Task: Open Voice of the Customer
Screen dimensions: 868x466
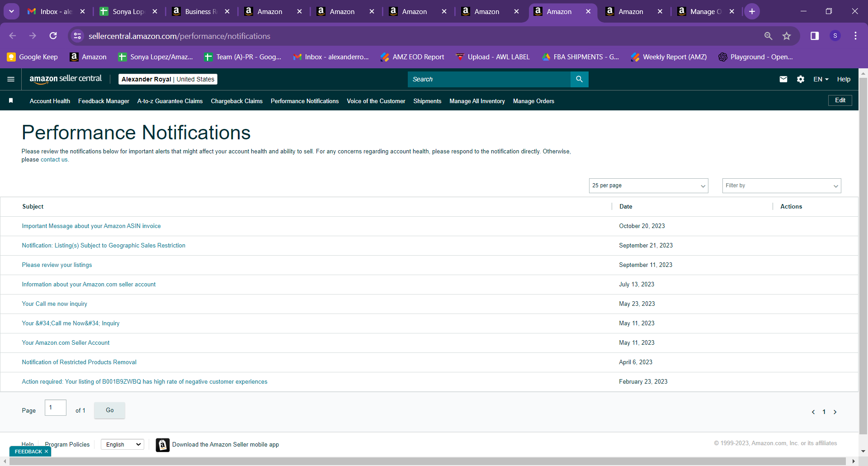Action: click(376, 101)
